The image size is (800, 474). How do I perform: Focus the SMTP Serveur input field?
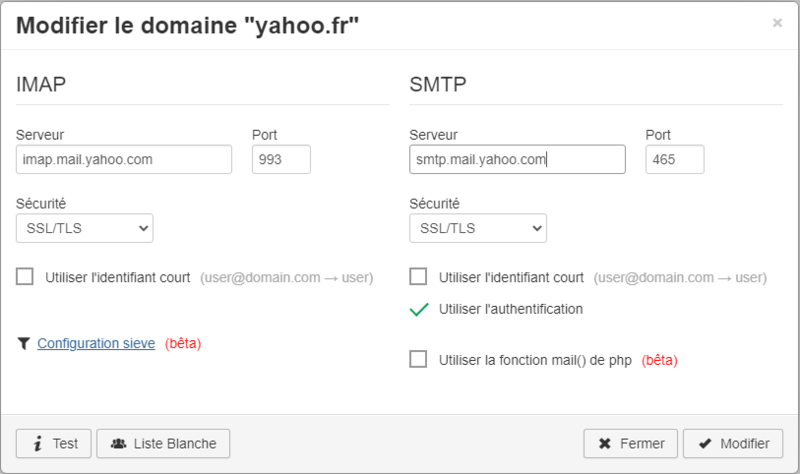[517, 159]
